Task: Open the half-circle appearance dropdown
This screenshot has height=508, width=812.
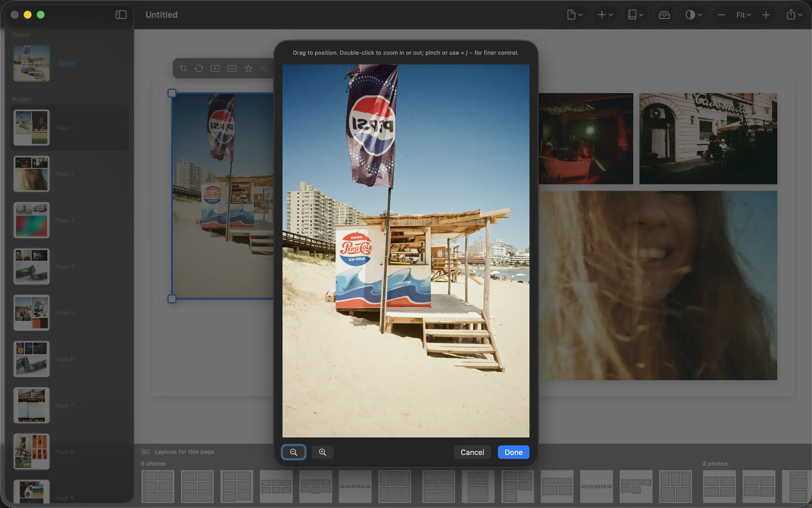Action: 694,15
